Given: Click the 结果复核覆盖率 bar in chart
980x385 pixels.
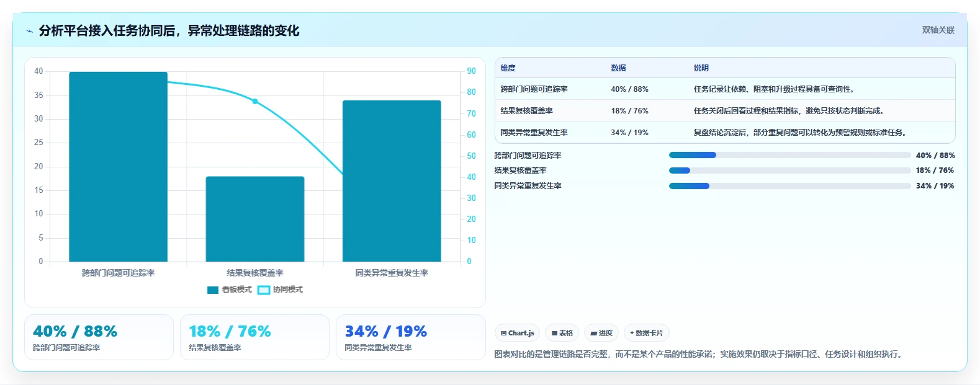Looking at the screenshot, I should click(255, 219).
